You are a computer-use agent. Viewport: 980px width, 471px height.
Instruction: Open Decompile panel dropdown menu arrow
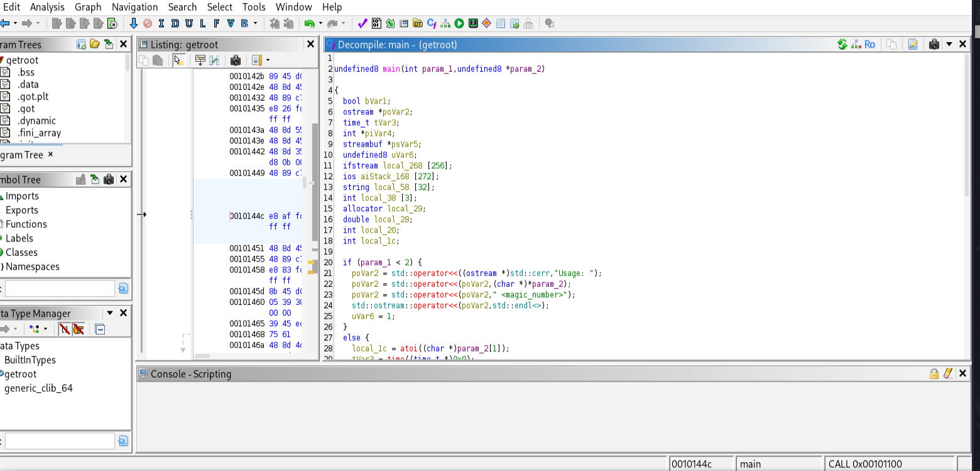pos(949,45)
